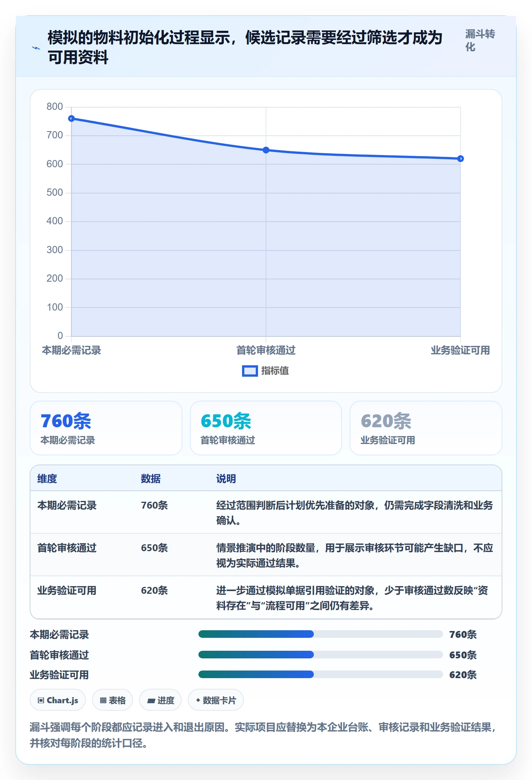
Task: Toggle the 指标值 legend color box
Action: coord(250,371)
